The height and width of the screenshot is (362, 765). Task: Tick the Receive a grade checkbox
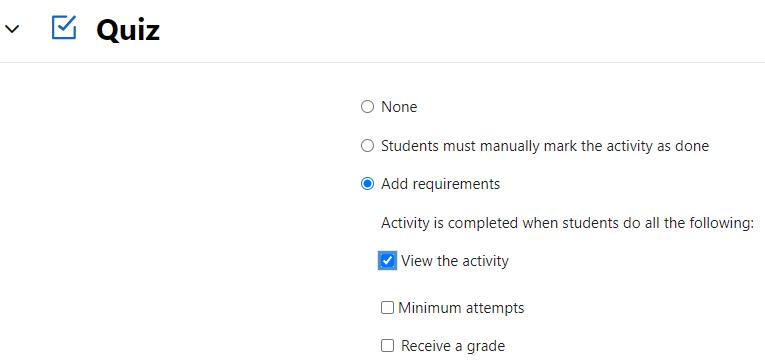[387, 346]
